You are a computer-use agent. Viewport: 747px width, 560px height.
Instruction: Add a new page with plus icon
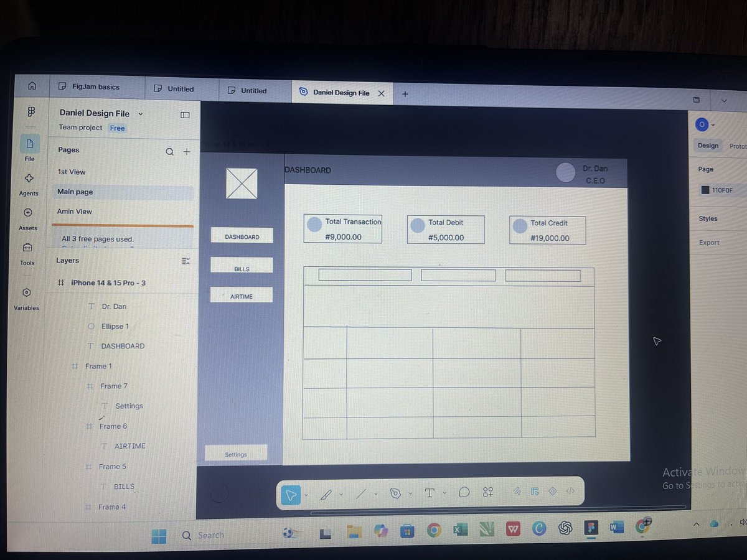pyautogui.click(x=186, y=151)
